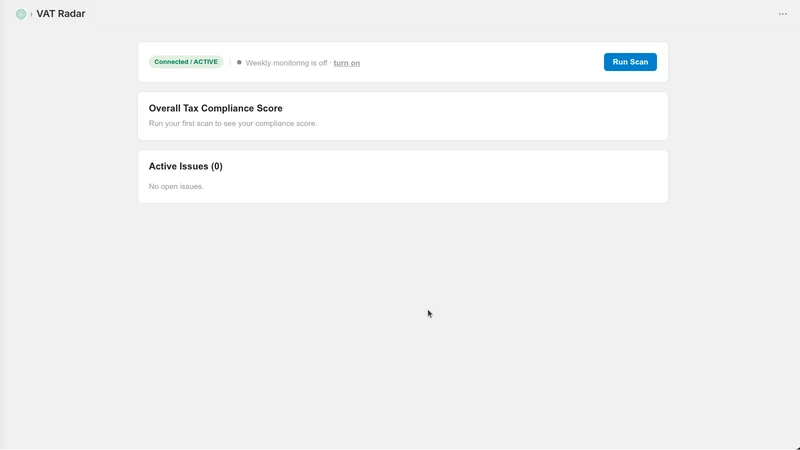The height and width of the screenshot is (450, 800).
Task: Select the Connected / ACTIVE status badge
Action: pos(186,62)
